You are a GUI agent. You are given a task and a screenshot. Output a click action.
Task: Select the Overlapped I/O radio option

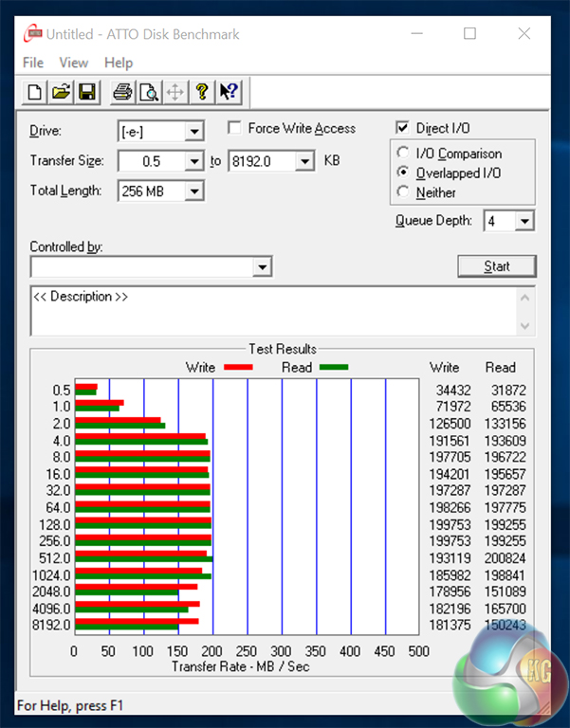click(403, 173)
